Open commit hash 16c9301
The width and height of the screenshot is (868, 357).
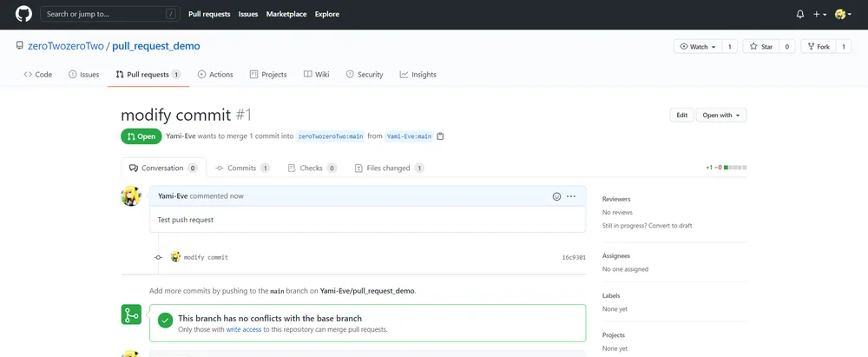[x=574, y=257]
